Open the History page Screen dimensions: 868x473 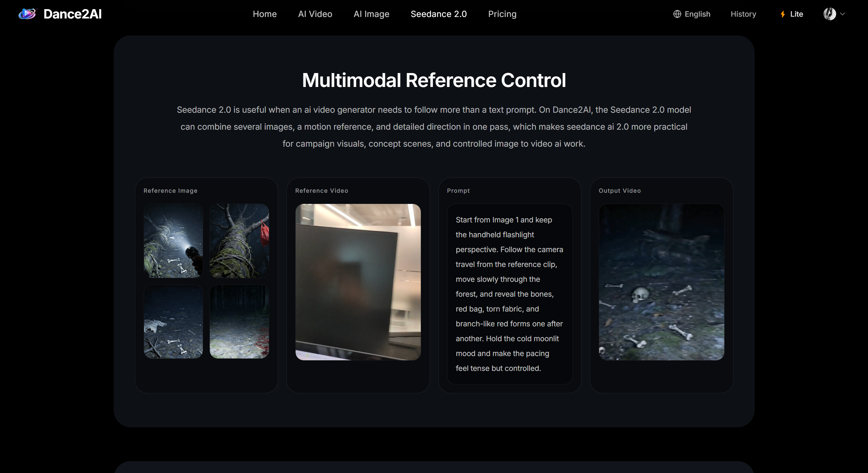743,14
